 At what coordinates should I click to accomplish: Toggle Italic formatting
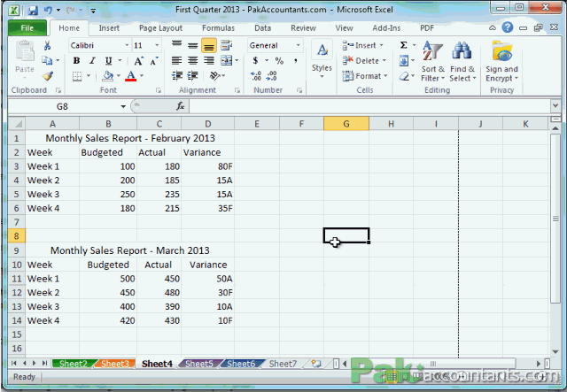click(92, 61)
